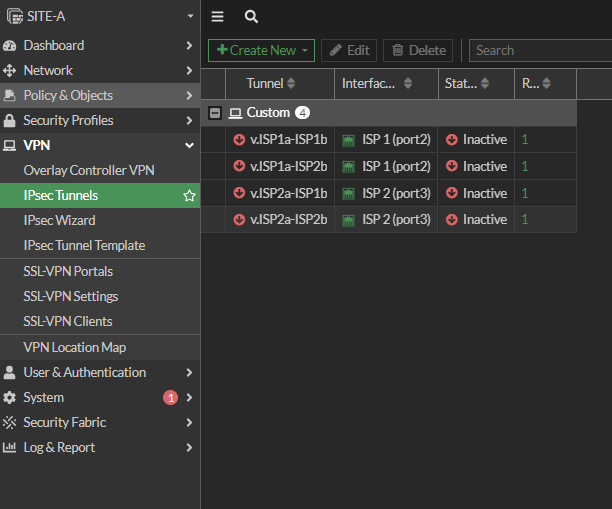The width and height of the screenshot is (612, 509).
Task: Open the SITE-A device dropdown
Action: [190, 17]
